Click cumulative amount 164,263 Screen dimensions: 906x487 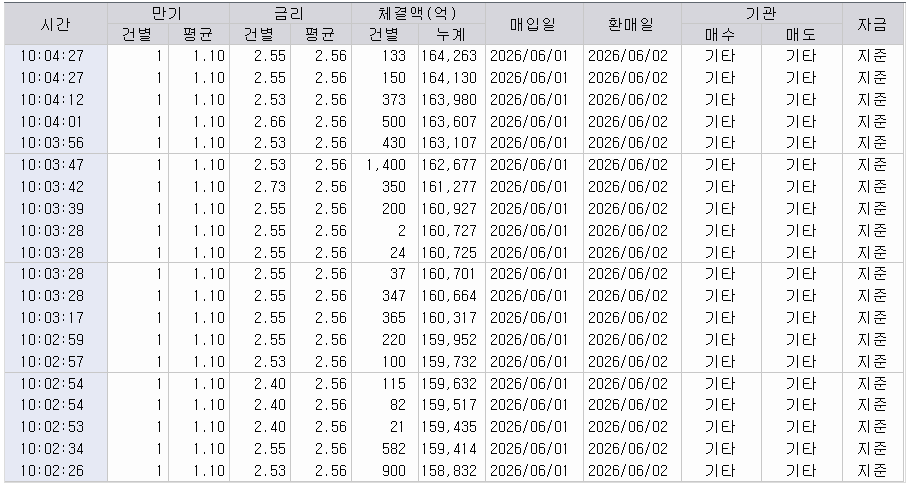451,56
